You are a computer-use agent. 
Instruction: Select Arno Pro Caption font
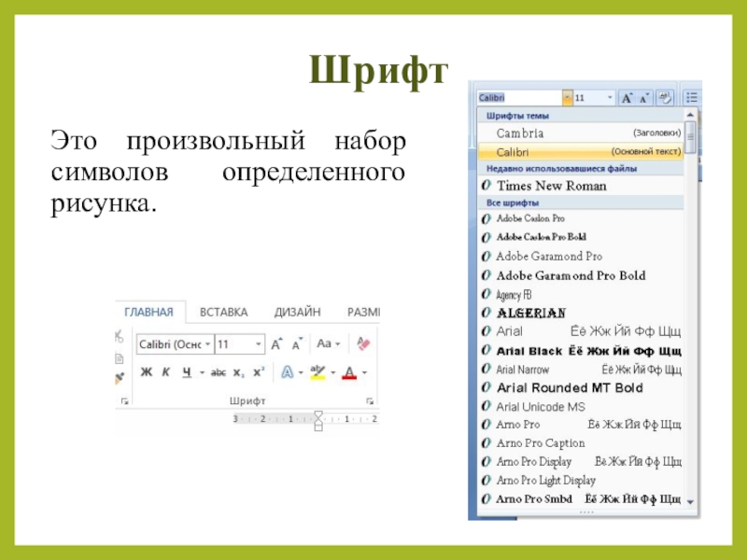tap(581, 442)
